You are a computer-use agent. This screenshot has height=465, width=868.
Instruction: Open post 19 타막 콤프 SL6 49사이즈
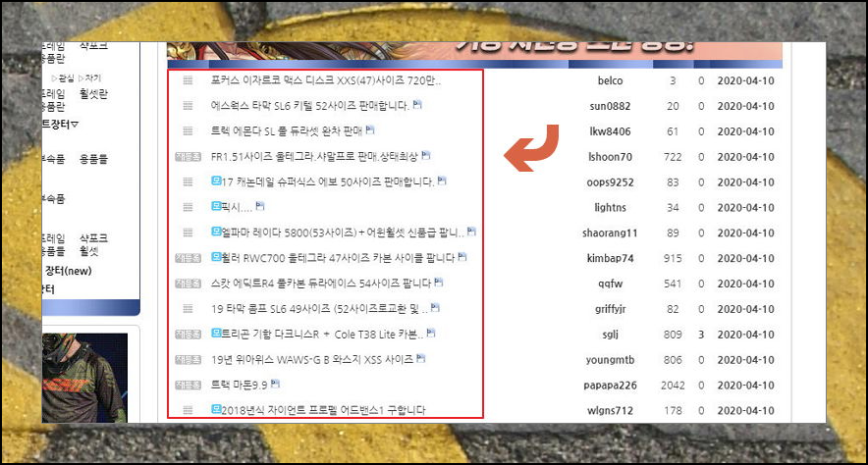coord(319,309)
